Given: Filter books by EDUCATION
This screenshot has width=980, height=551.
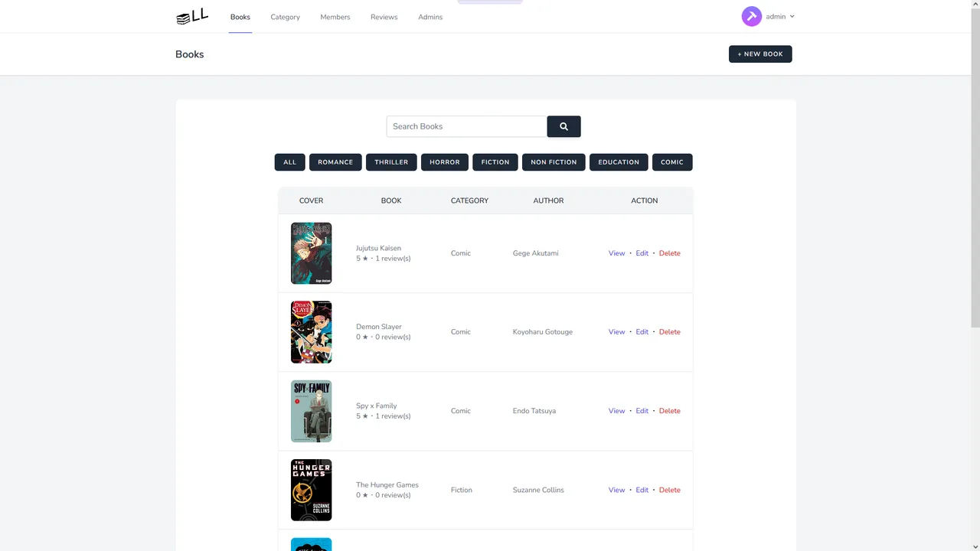Looking at the screenshot, I should point(619,162).
